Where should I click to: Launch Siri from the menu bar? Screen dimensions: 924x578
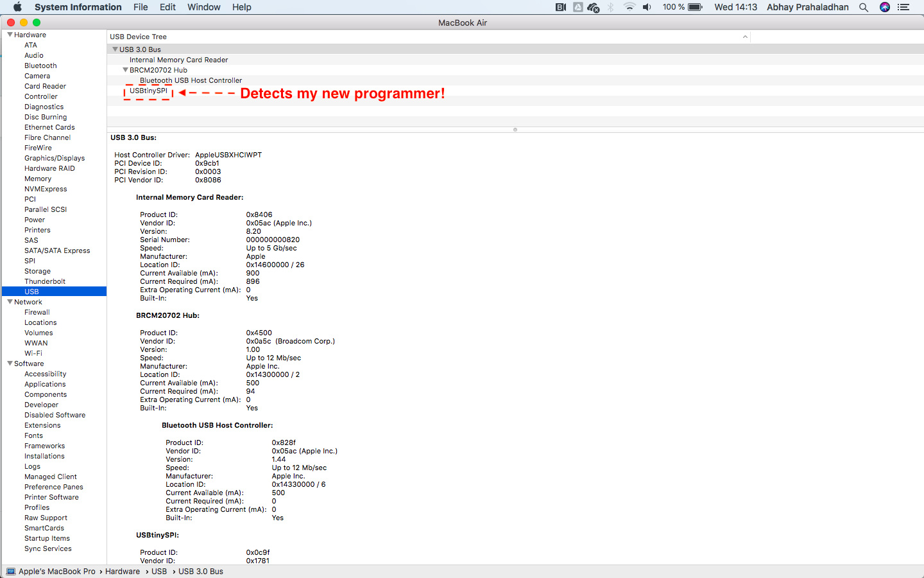click(885, 7)
